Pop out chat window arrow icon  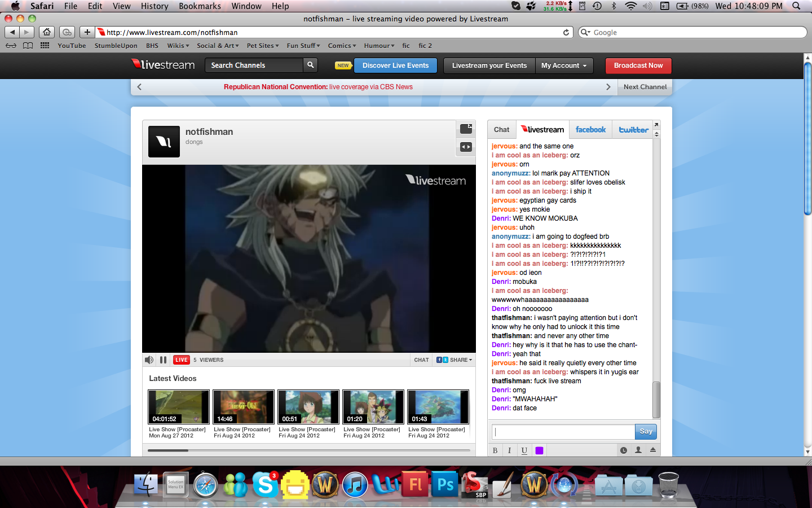tap(656, 124)
